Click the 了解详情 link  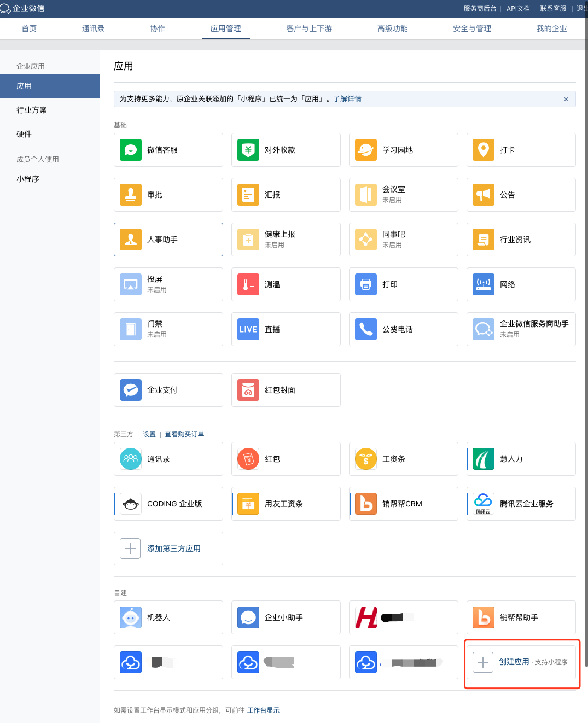coord(347,99)
